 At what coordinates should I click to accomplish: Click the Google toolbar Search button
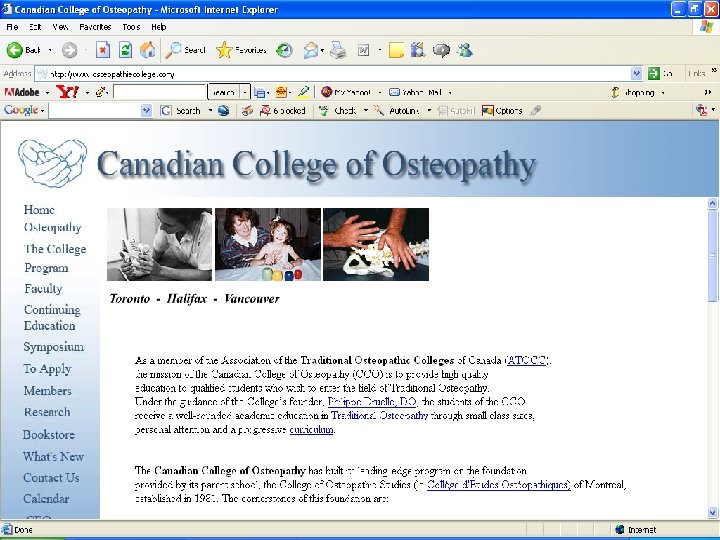click(180, 111)
